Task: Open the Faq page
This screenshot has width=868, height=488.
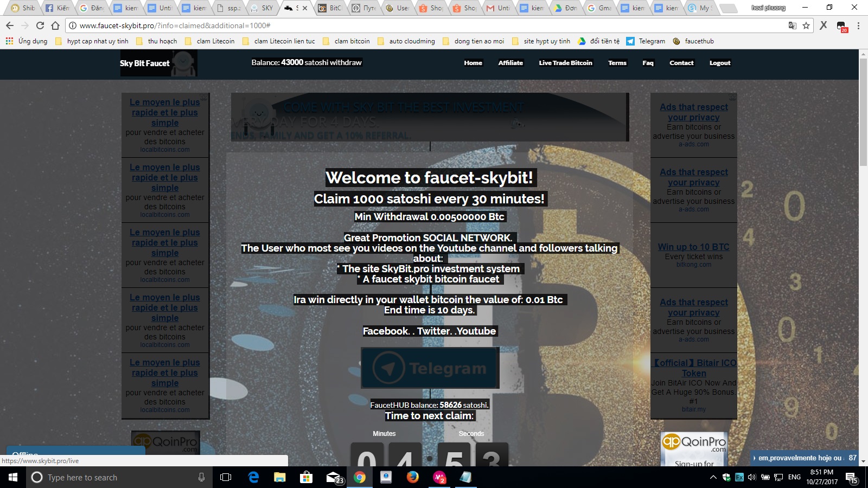Action: 648,63
